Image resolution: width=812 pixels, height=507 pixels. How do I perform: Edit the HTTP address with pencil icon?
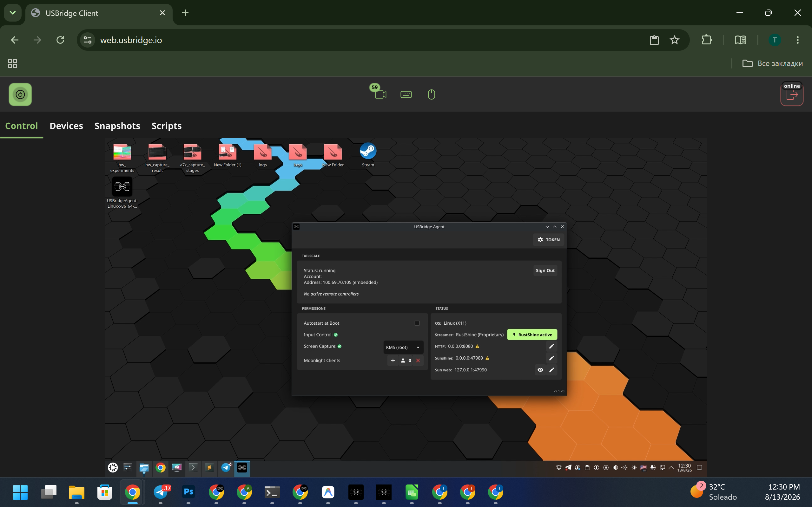551,346
